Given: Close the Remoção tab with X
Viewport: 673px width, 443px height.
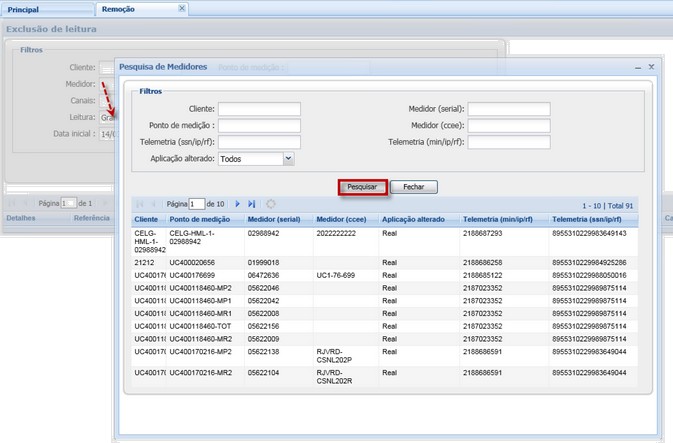Looking at the screenshot, I should (181, 8).
